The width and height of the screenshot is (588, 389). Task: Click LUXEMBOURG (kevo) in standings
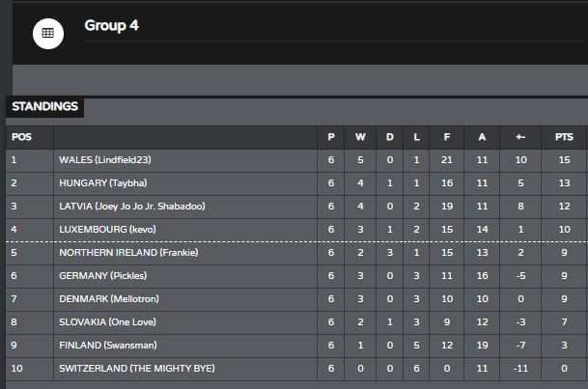tap(107, 230)
